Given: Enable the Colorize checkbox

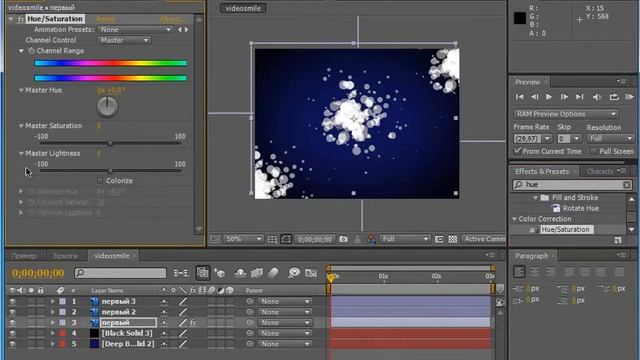Looking at the screenshot, I should coord(100,180).
